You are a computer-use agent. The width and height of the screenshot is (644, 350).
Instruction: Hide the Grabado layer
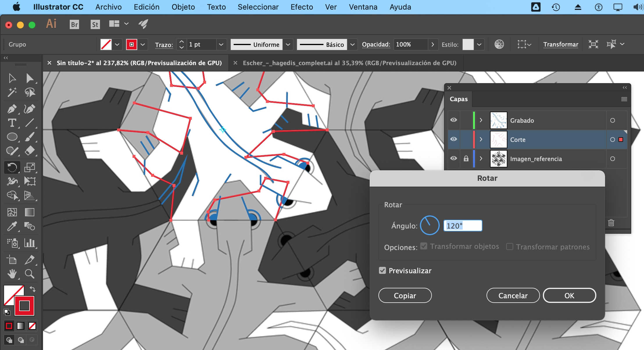[x=454, y=120]
